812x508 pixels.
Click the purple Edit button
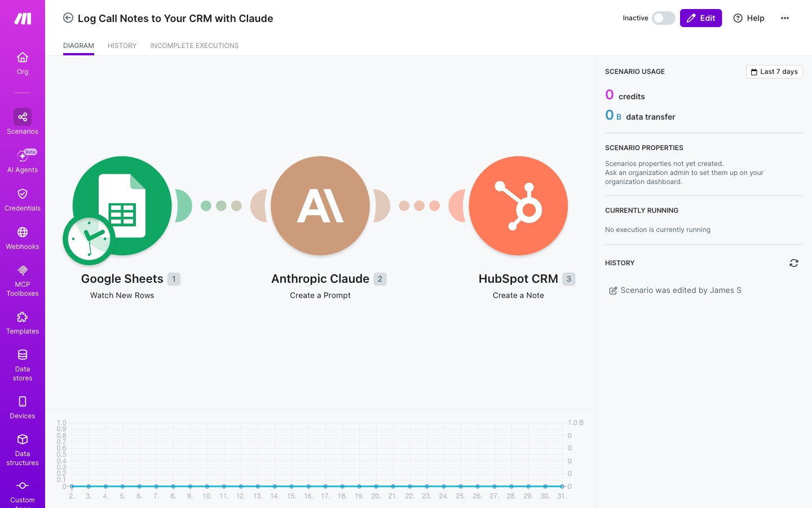[701, 18]
